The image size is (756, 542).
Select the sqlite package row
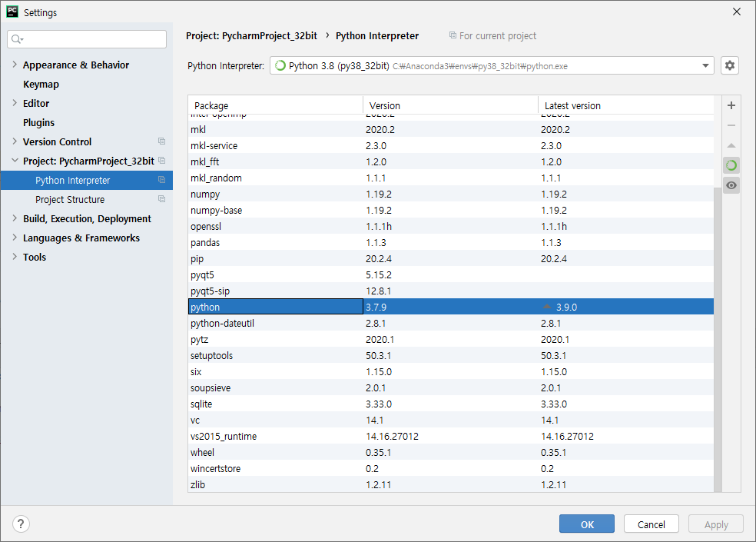tap(451, 404)
